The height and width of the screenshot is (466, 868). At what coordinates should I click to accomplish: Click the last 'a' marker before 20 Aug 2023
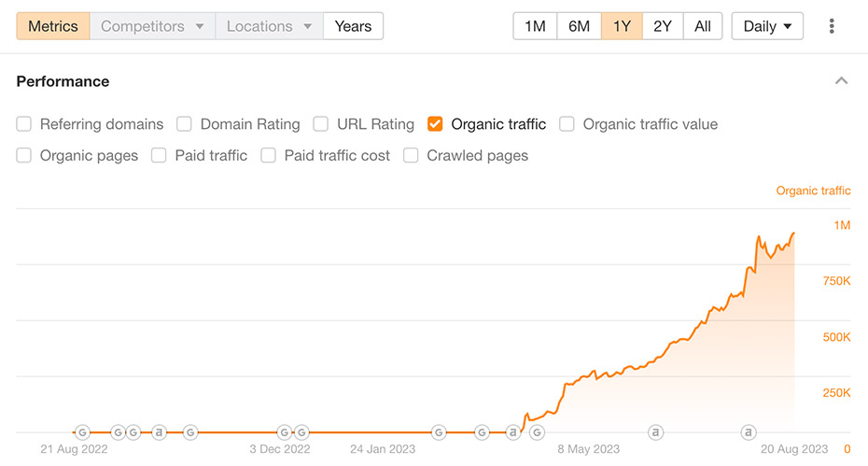[x=749, y=432]
